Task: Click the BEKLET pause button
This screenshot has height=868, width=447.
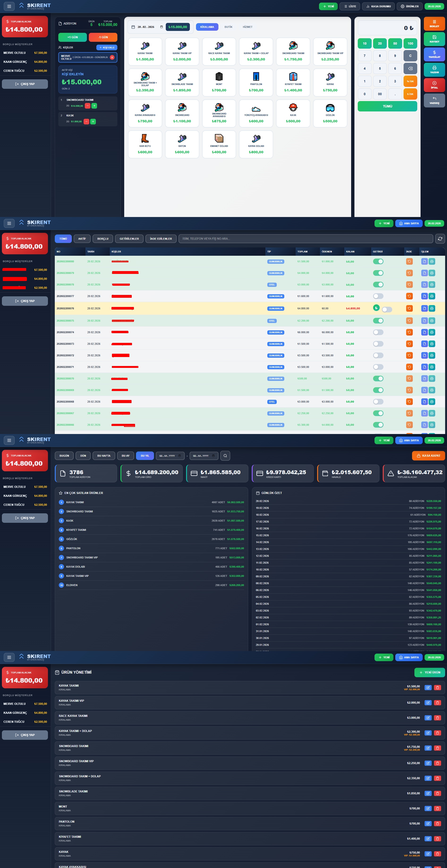Action: point(434,24)
